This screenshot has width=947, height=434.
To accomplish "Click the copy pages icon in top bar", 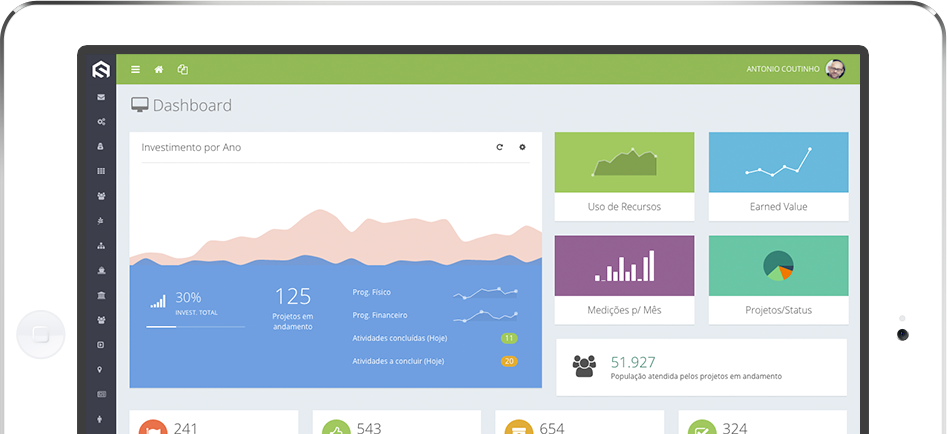I will (182, 69).
